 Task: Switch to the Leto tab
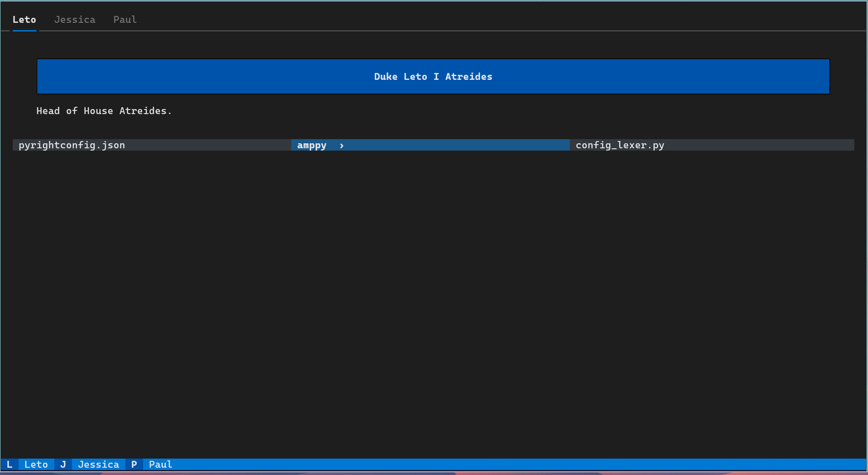pyautogui.click(x=24, y=20)
